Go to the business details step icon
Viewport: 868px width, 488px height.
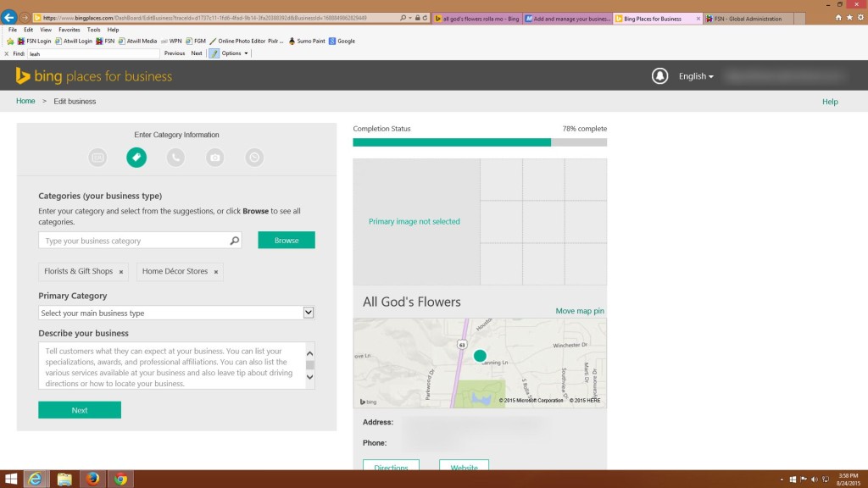tap(97, 157)
